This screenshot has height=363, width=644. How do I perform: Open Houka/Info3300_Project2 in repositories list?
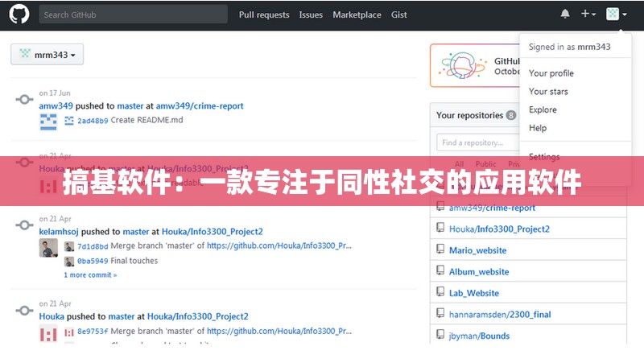point(499,229)
